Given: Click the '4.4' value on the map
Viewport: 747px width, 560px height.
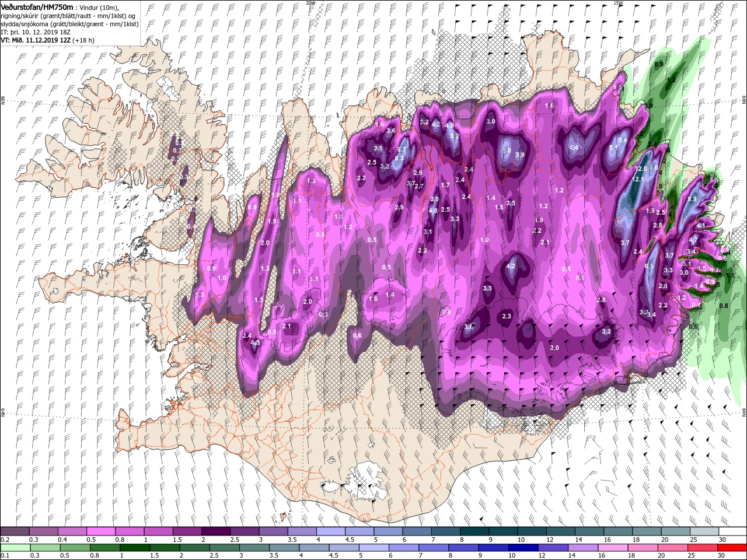Looking at the screenshot, I should [574, 148].
